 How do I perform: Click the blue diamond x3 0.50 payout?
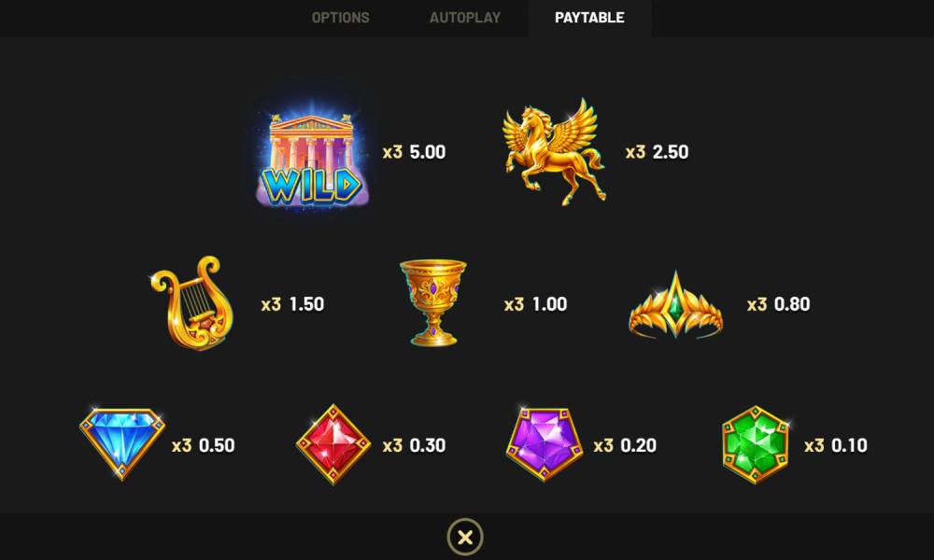click(203, 445)
